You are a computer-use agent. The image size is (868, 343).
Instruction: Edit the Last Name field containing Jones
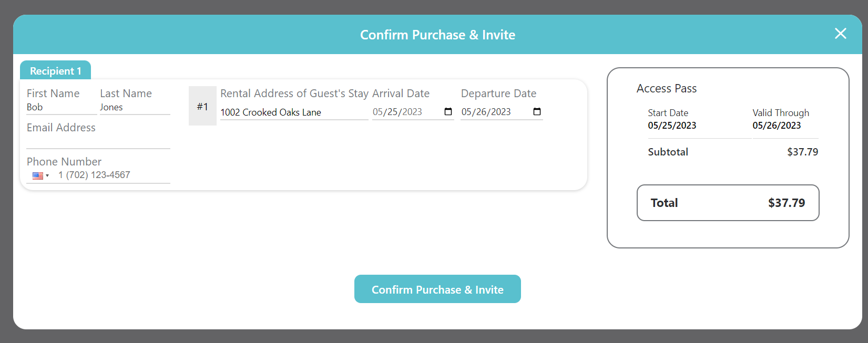[135, 107]
